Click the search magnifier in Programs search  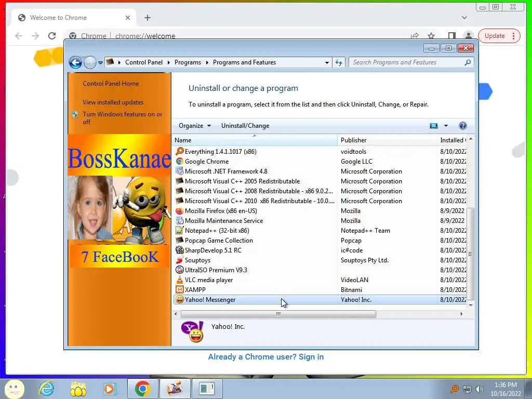pyautogui.click(x=468, y=62)
